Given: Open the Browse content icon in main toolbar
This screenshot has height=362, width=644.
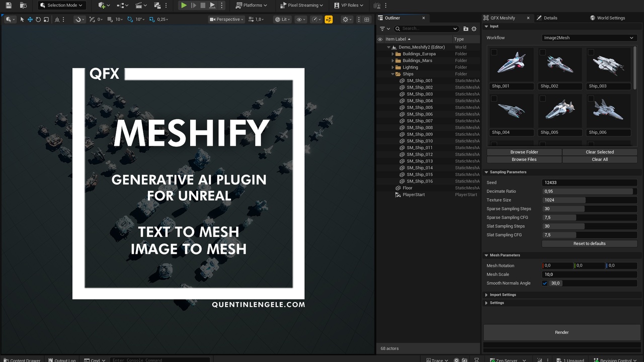Looking at the screenshot, I should [23, 5].
